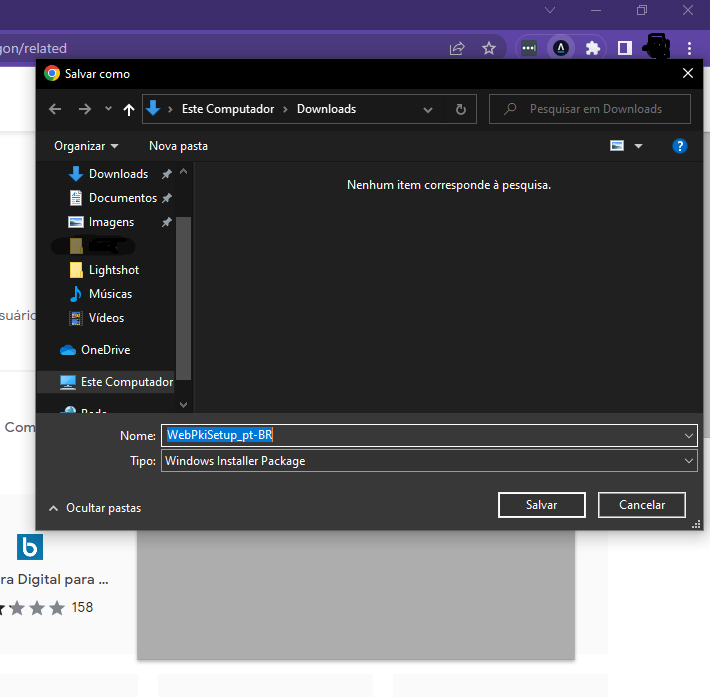Open the Organizar menu

[86, 146]
